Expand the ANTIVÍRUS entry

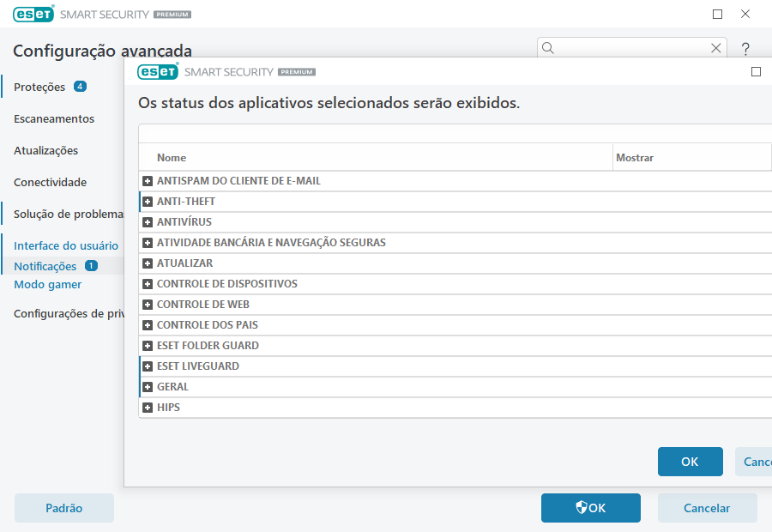coord(148,221)
